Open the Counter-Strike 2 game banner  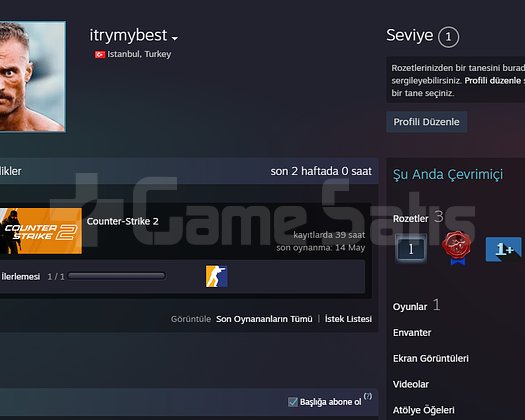(41, 231)
